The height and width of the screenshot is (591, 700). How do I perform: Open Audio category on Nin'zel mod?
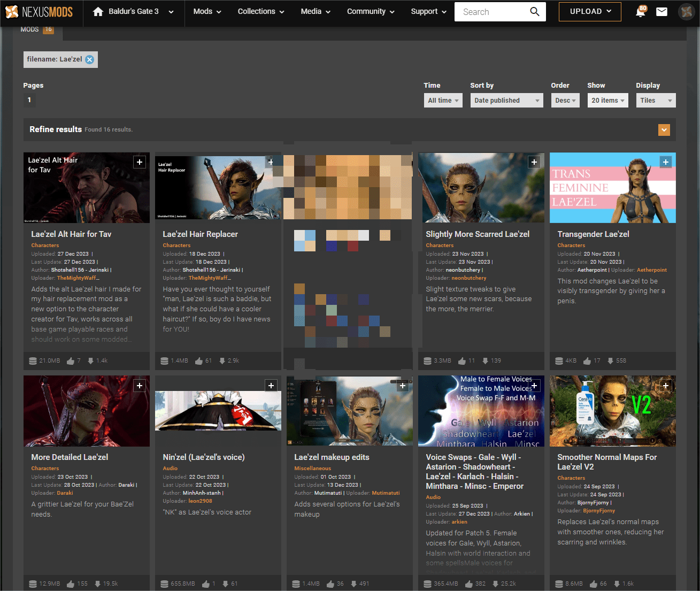(x=170, y=469)
